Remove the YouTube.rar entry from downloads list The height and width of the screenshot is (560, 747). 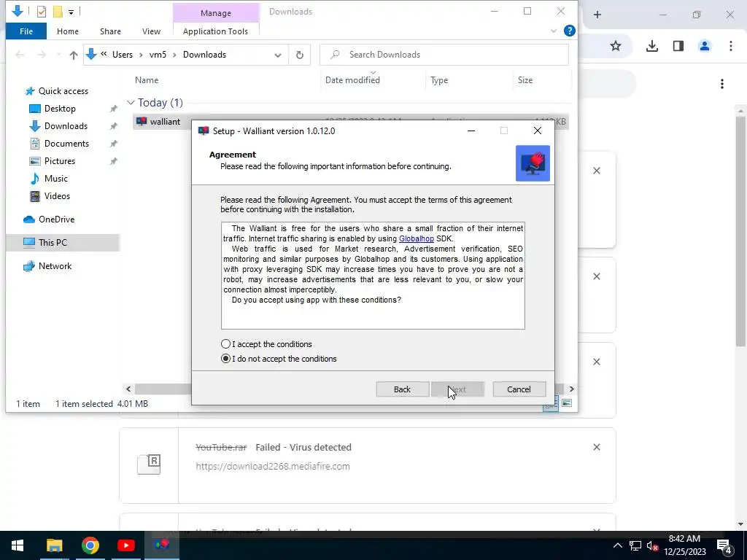597,447
